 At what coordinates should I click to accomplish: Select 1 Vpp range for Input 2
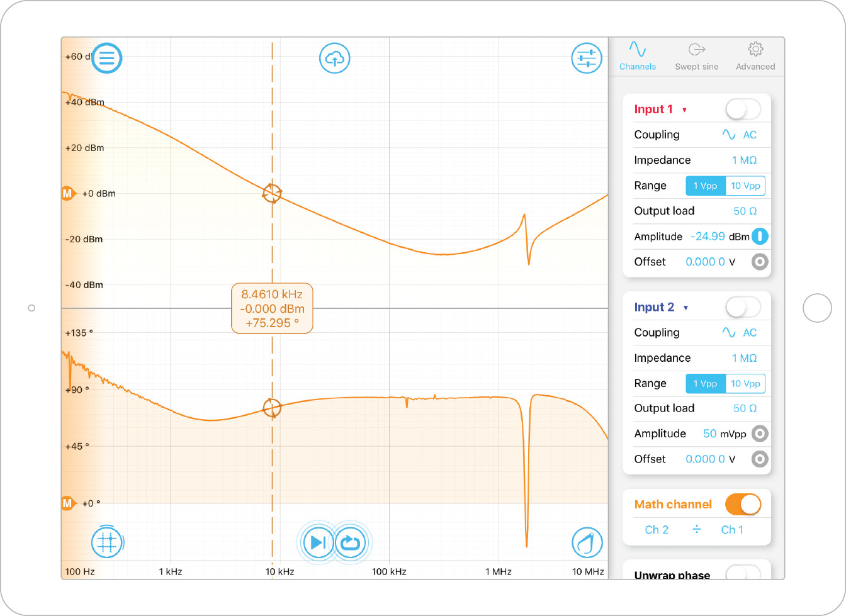(705, 384)
